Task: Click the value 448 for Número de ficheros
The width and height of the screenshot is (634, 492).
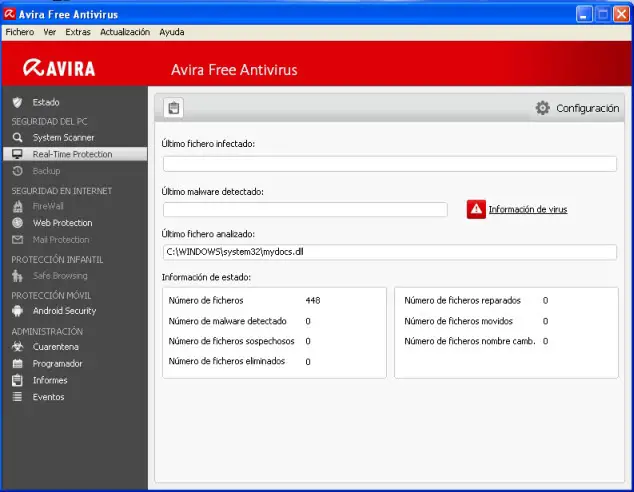Action: 313,300
